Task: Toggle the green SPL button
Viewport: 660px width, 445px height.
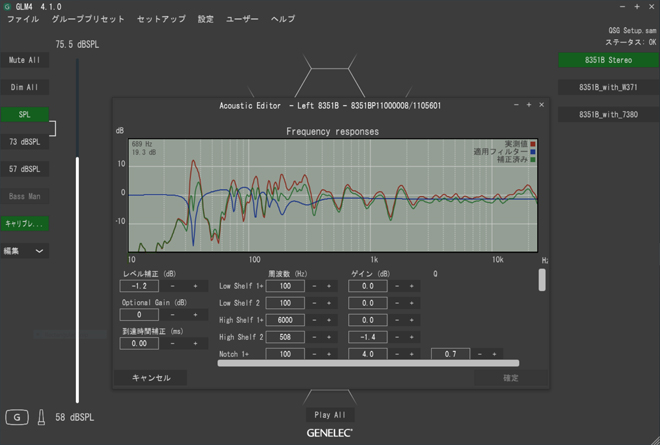Action: point(24,115)
